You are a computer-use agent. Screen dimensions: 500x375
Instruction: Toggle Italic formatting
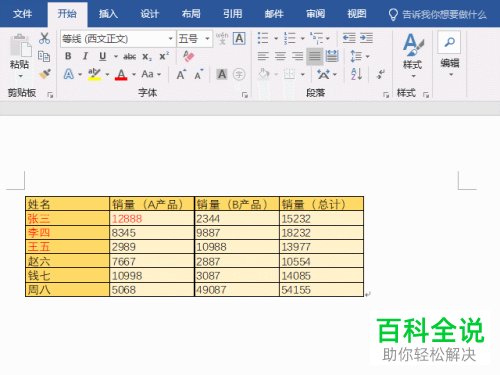point(85,56)
